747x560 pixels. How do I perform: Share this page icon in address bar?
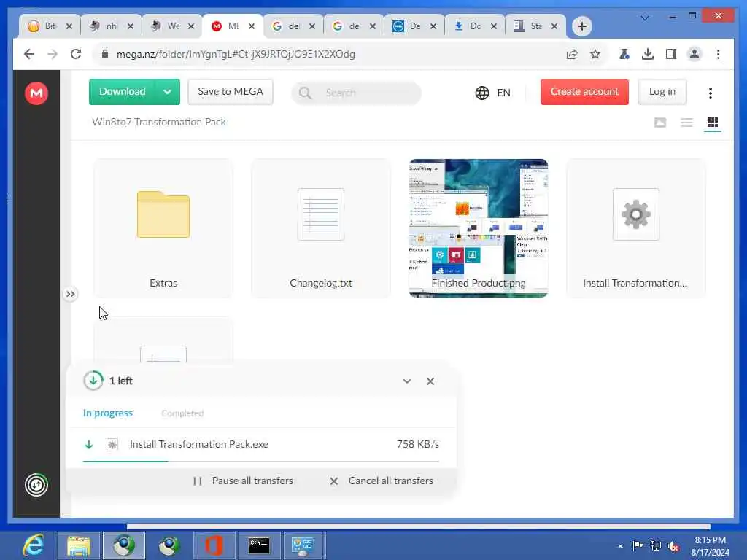click(x=572, y=54)
